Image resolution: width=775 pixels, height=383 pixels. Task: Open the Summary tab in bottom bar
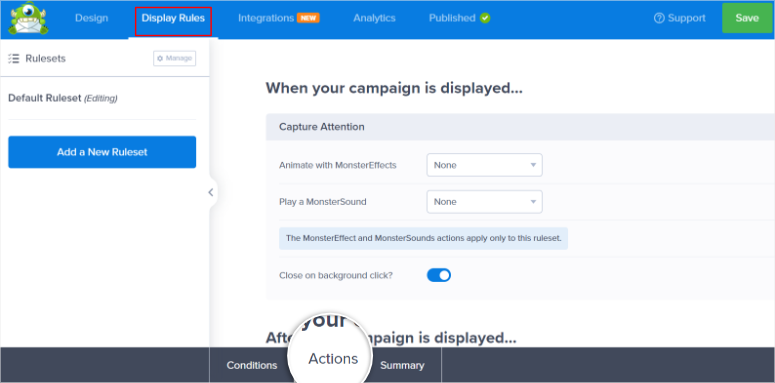[x=402, y=366]
